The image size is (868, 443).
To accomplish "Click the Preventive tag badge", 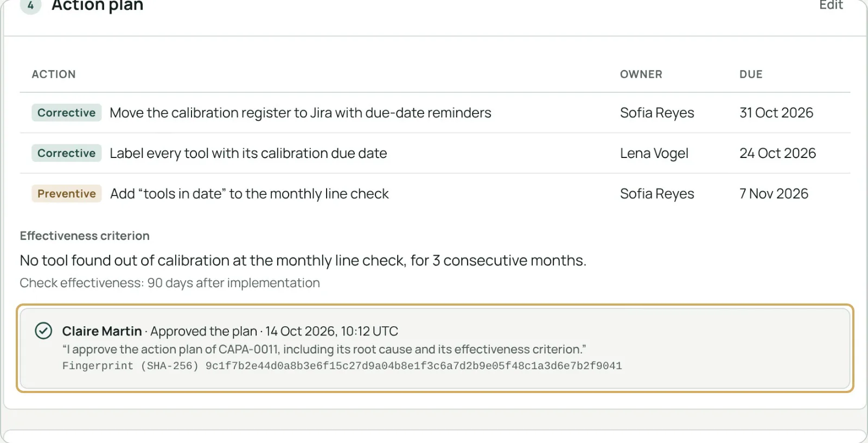I will tap(67, 194).
